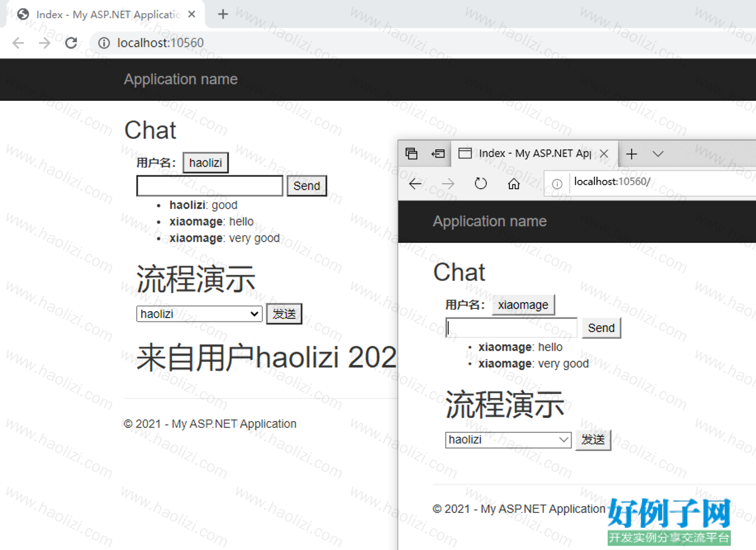The width and height of the screenshot is (756, 550).
Task: Click Edge's set tabs aside icon
Action: point(438,154)
